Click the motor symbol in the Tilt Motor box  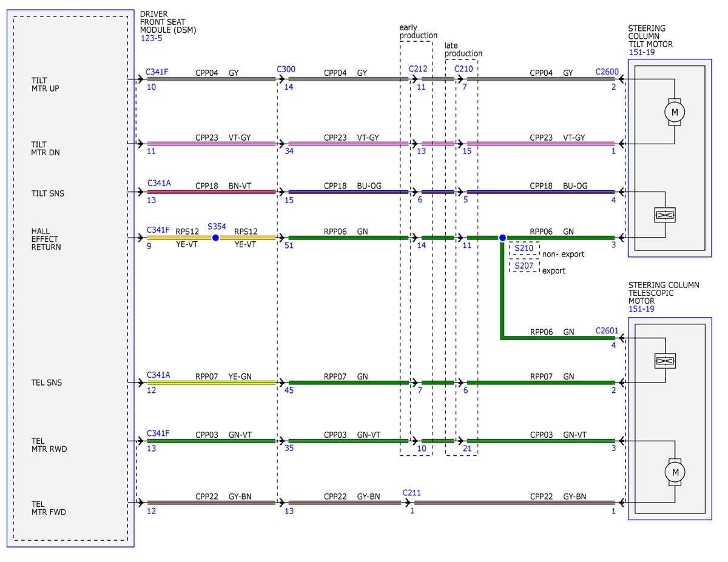(675, 112)
